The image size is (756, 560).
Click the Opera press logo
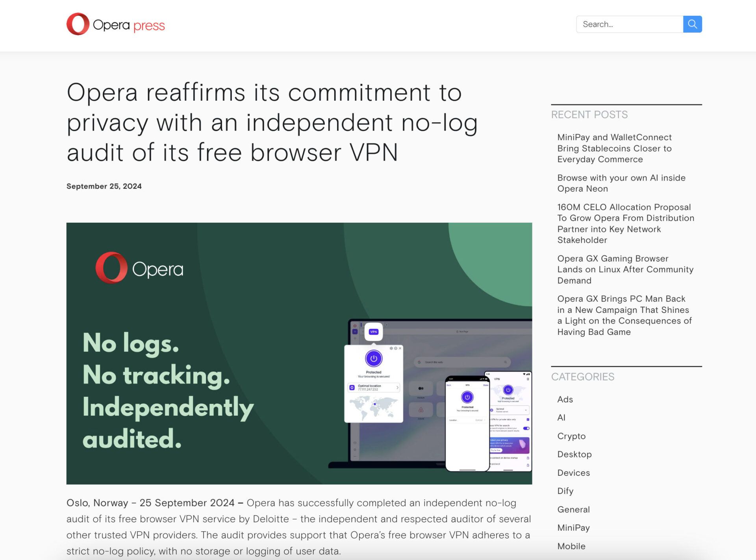point(115,24)
